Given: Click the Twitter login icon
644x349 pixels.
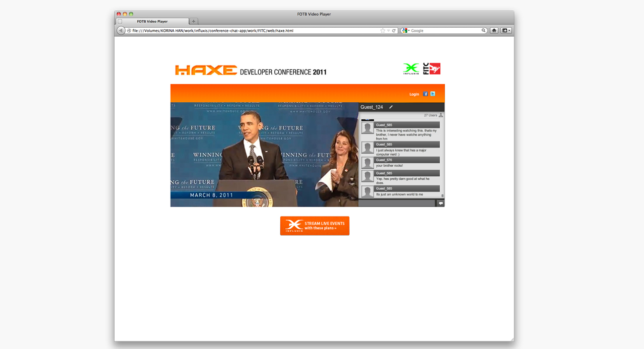Looking at the screenshot, I should tap(433, 94).
